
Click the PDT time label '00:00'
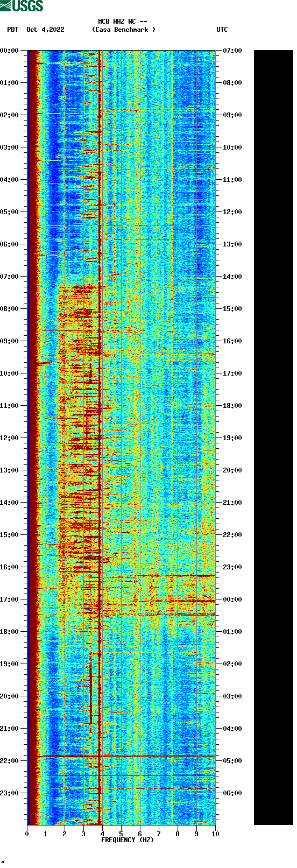9,51
